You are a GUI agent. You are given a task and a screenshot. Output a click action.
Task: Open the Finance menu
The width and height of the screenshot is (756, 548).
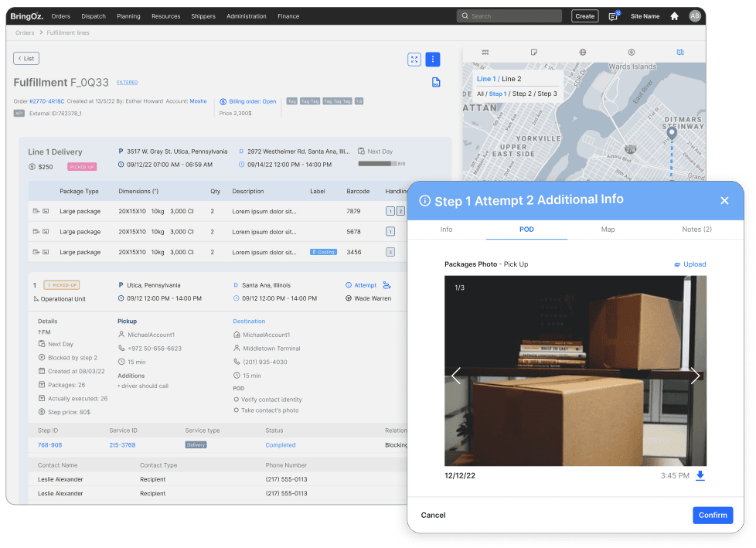pos(288,16)
